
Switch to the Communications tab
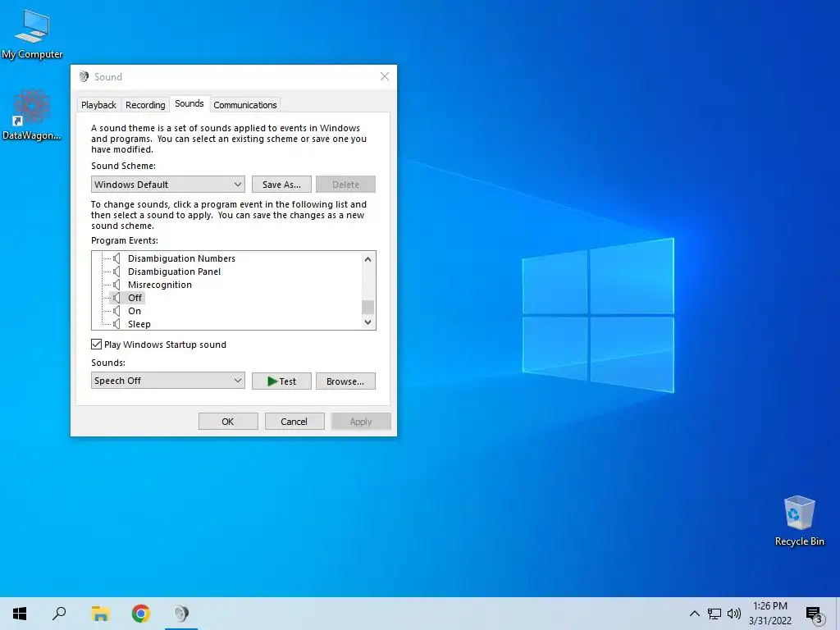[x=245, y=105]
